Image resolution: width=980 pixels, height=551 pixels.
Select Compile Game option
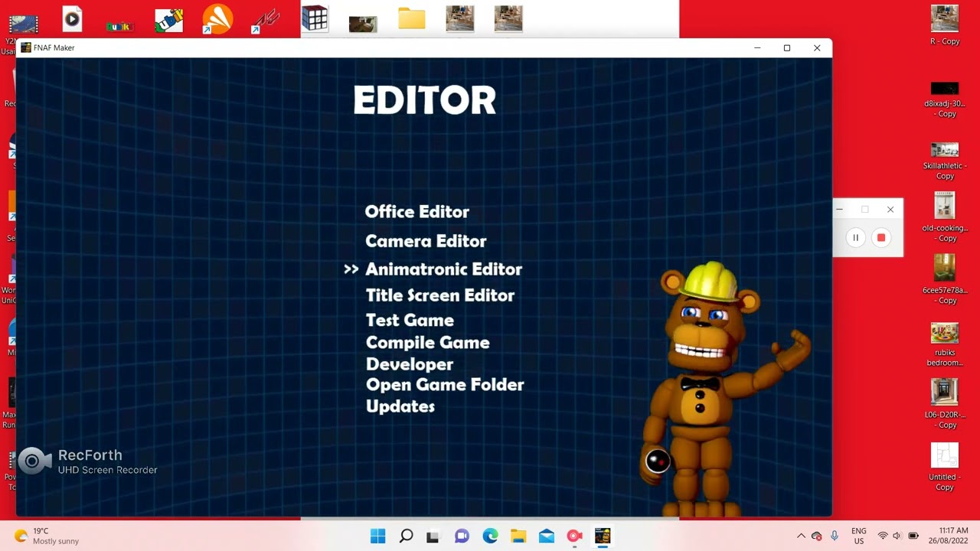427,342
